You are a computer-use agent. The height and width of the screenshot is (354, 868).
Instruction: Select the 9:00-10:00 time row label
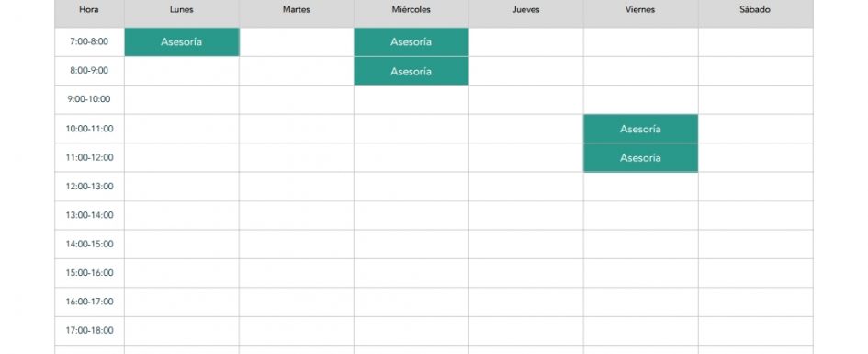[x=89, y=99]
